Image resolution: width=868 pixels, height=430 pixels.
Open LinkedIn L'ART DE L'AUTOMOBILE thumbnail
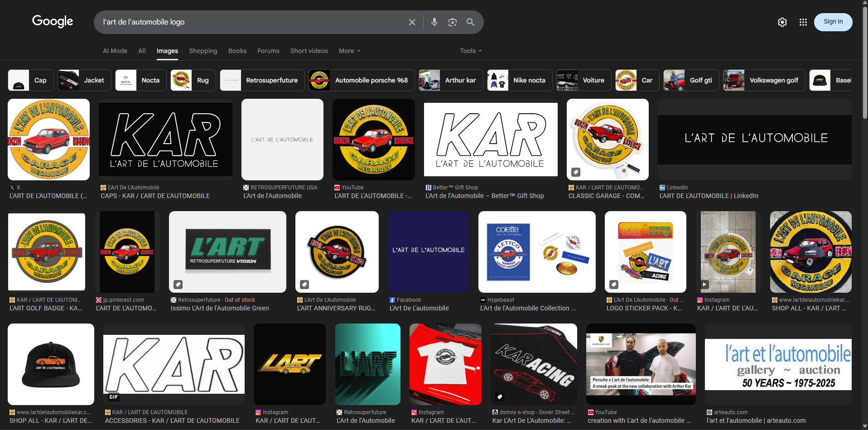pos(755,140)
